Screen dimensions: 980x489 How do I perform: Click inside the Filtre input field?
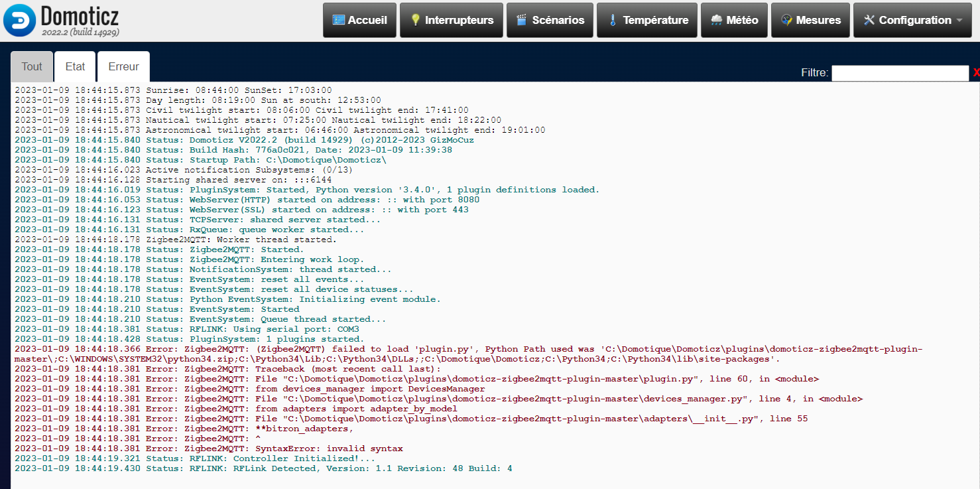(x=900, y=73)
